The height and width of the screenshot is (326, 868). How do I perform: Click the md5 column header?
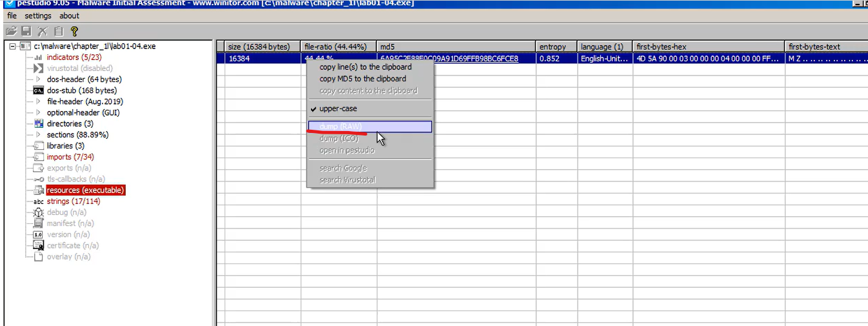[457, 46]
